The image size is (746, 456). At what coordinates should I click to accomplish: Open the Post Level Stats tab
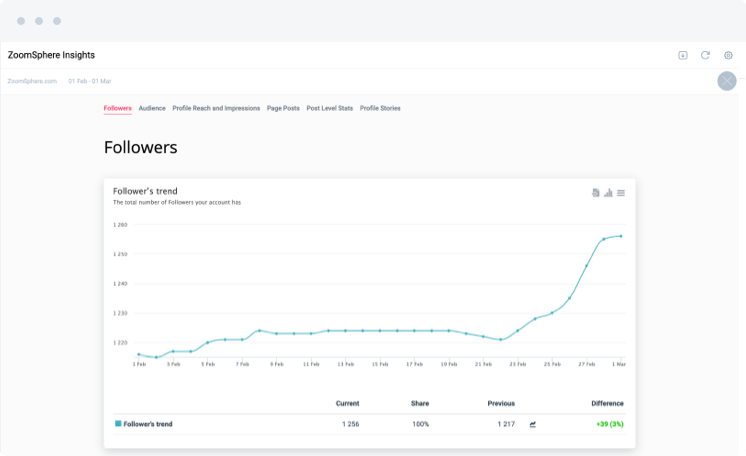pyautogui.click(x=330, y=108)
